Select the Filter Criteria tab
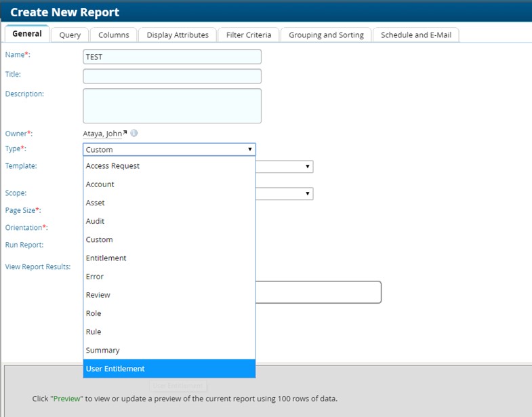 249,35
